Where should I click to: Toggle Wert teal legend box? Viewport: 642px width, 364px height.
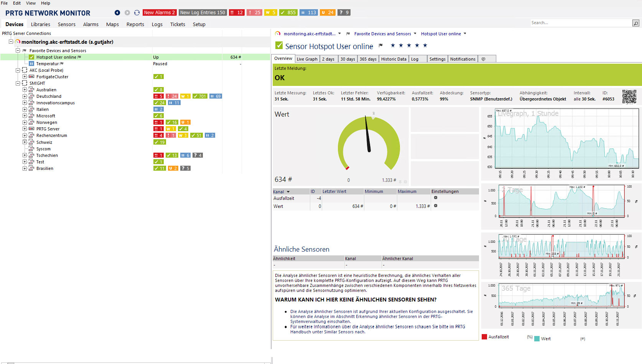coord(537,339)
